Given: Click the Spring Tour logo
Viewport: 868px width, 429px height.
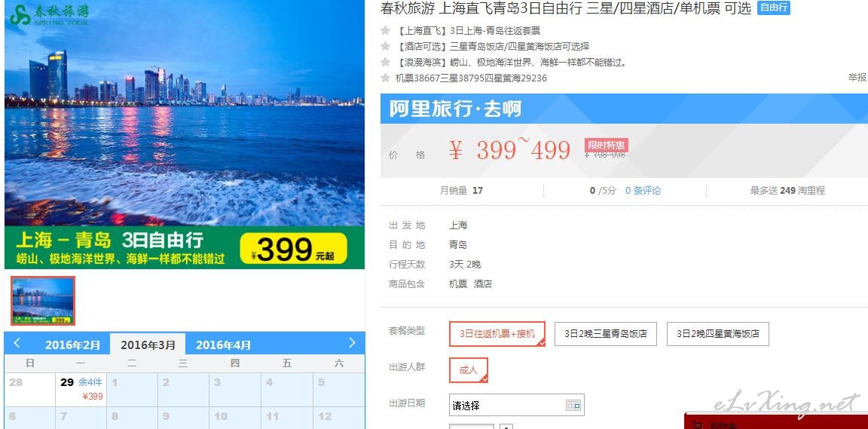Looking at the screenshot, I should [x=49, y=15].
